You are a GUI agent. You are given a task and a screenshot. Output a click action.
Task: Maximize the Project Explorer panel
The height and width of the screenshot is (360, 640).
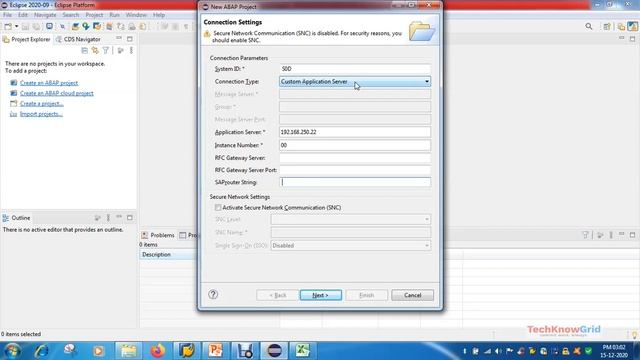click(x=129, y=39)
